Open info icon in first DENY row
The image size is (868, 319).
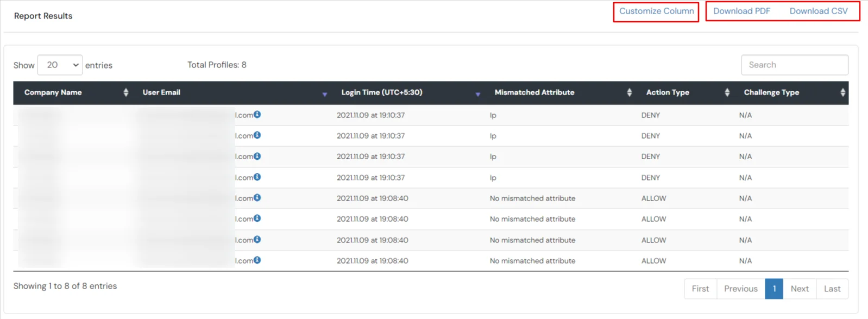point(257,114)
